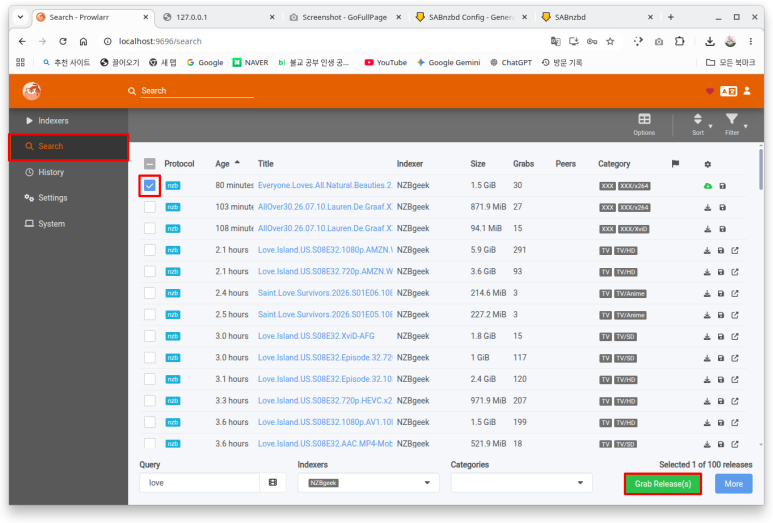The image size is (773, 523).
Task: Grab the 1 GiB Love.Island Episode.32 release
Action: pos(707,358)
